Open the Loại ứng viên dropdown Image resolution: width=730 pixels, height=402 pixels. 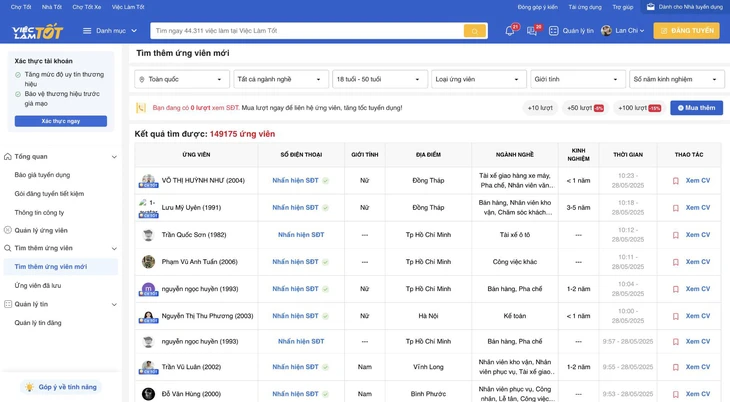[479, 79]
